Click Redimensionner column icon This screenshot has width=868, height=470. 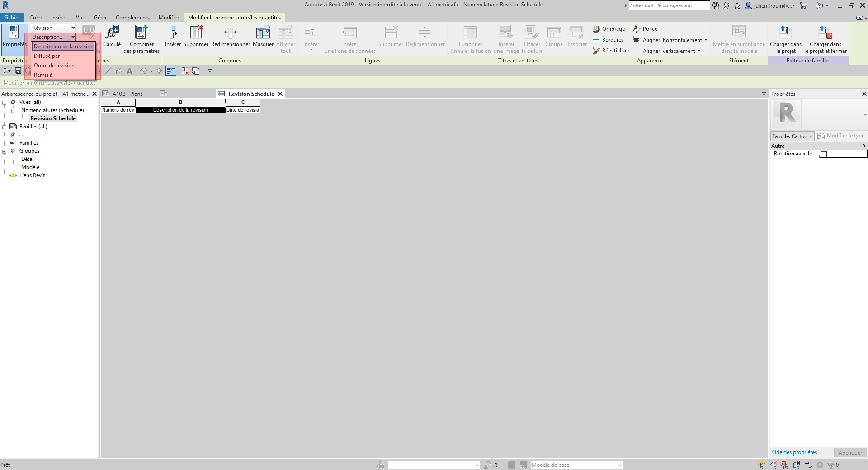coord(231,33)
